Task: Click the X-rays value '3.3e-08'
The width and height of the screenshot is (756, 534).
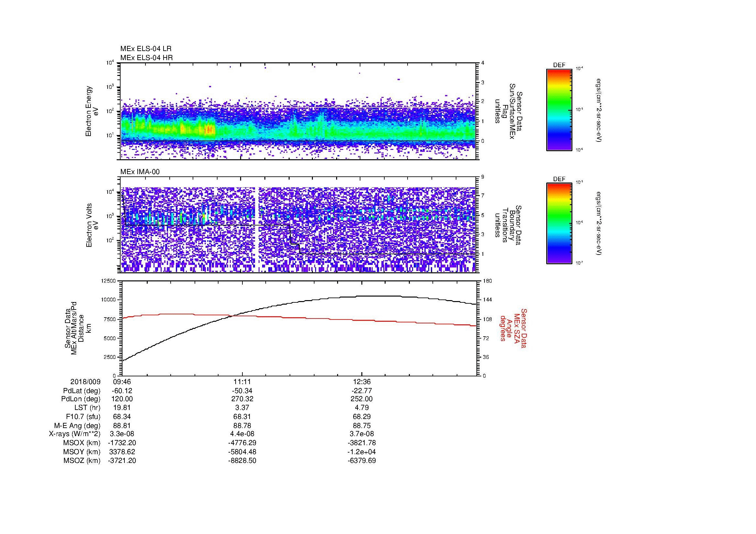Action: 122,434
